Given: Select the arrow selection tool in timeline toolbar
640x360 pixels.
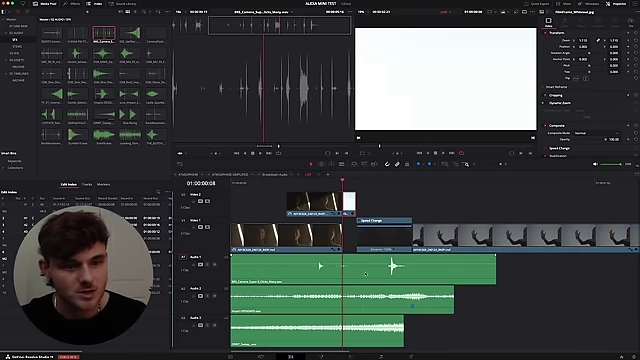Looking at the screenshot, I should pos(311,164).
